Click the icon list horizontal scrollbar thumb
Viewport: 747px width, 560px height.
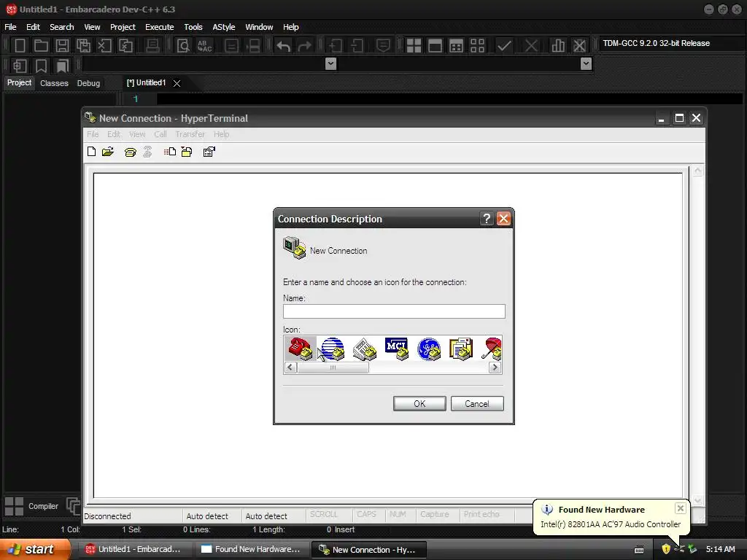[333, 367]
